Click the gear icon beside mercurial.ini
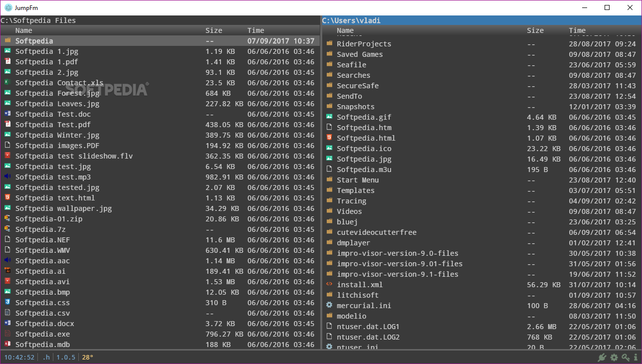This screenshot has height=364, width=642. [329, 305]
